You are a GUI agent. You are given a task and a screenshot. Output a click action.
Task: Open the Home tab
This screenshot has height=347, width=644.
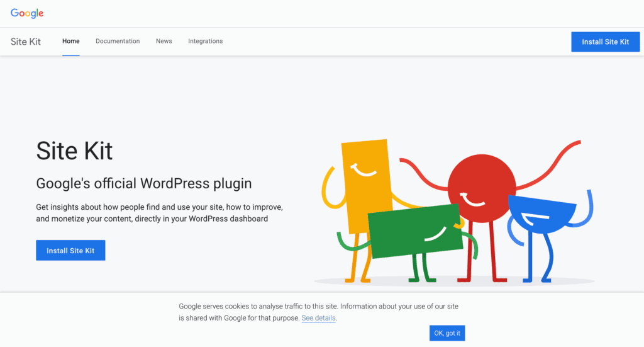[x=70, y=41]
